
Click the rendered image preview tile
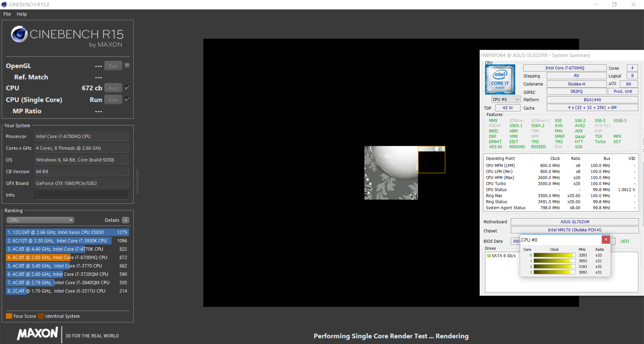tap(391, 173)
